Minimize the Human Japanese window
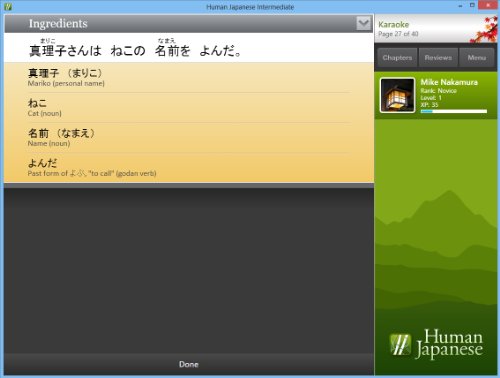 tap(460, 6)
